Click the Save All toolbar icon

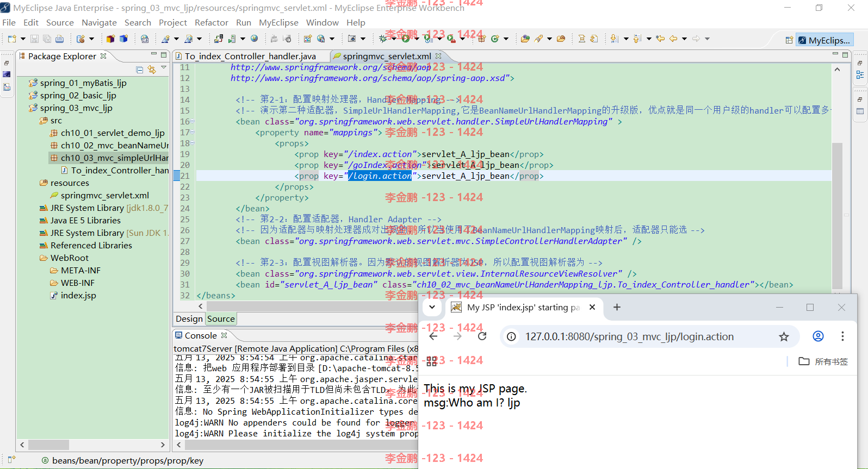click(47, 39)
